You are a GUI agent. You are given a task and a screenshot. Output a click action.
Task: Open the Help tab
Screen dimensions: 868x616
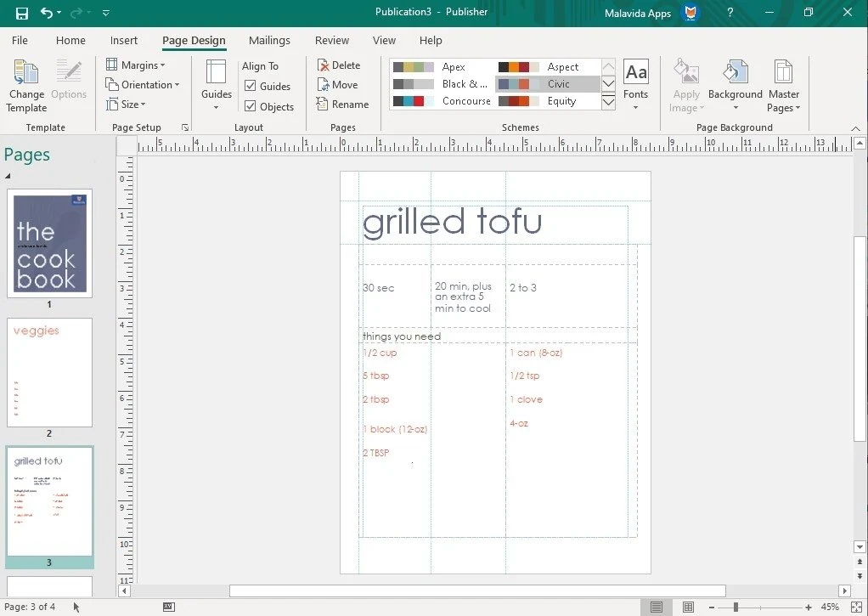pos(430,41)
